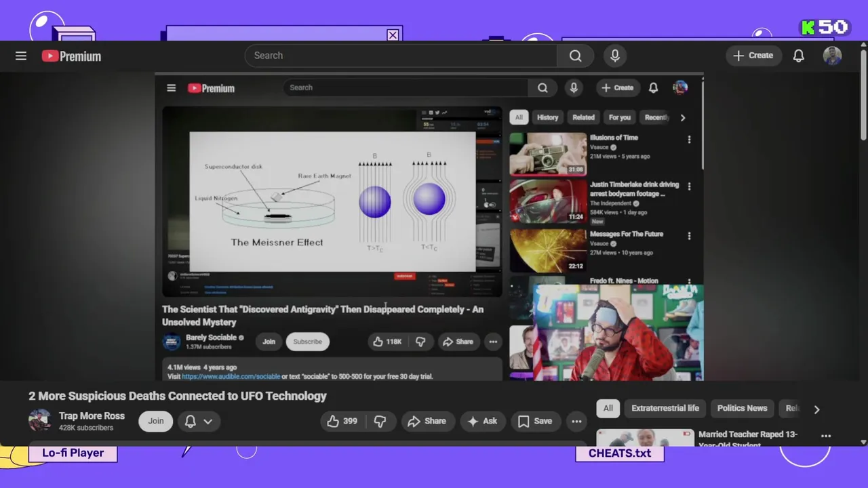Click the inner YouTube Premium logo
Viewport: 868px width, 488px height.
[x=211, y=88]
